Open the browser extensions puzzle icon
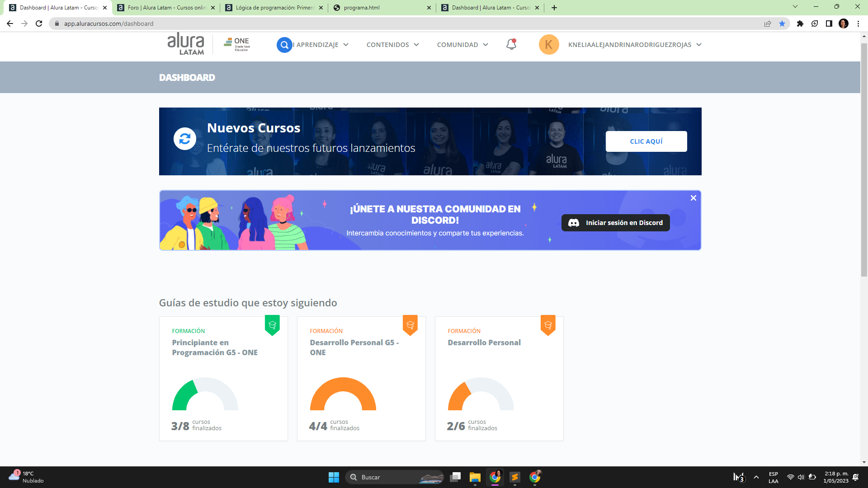The height and width of the screenshot is (488, 868). [800, 23]
